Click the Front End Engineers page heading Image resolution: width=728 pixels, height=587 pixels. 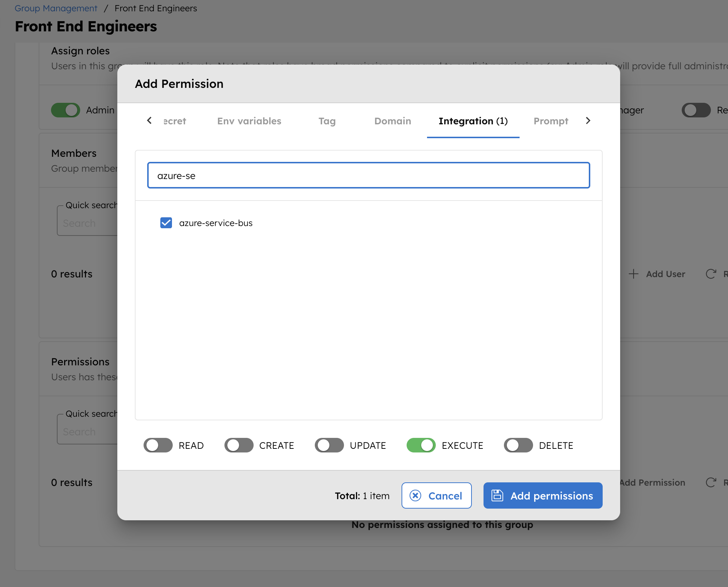[86, 26]
